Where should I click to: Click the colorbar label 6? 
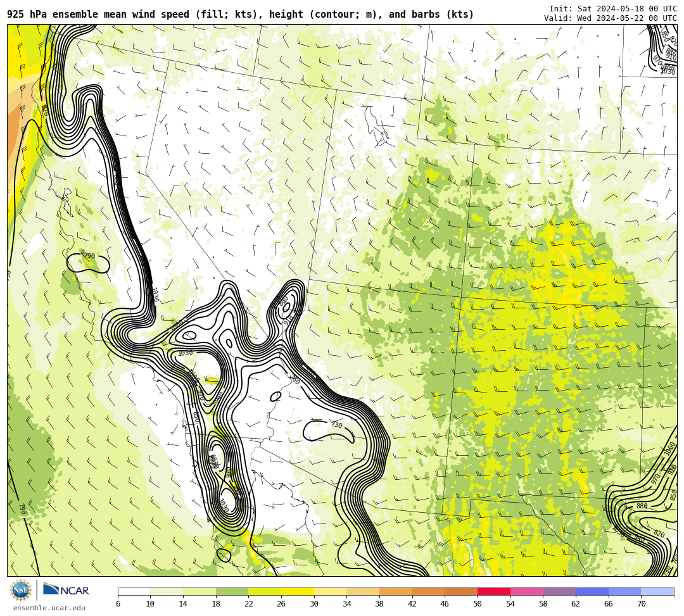coord(118,604)
